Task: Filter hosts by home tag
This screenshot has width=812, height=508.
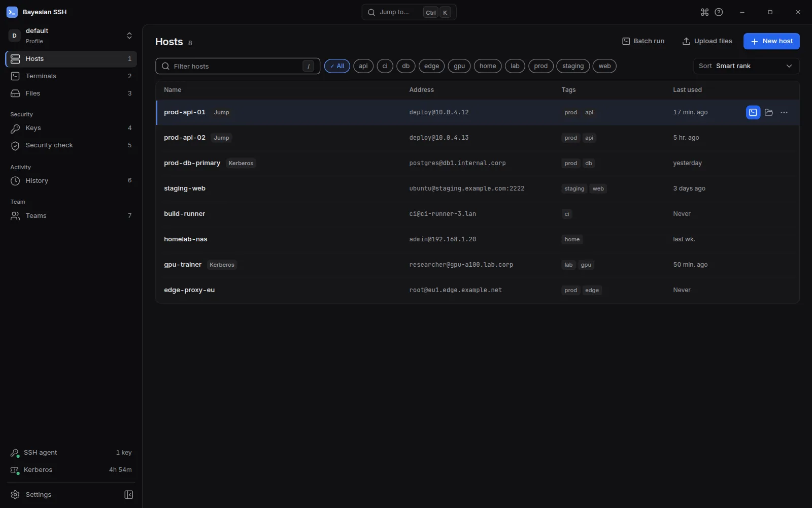Action: (x=488, y=66)
